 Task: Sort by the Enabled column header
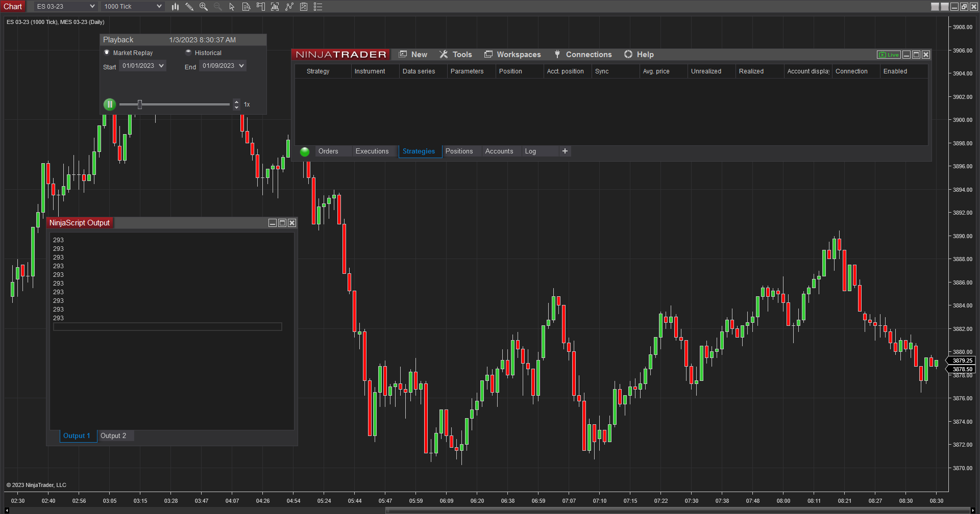pyautogui.click(x=904, y=71)
